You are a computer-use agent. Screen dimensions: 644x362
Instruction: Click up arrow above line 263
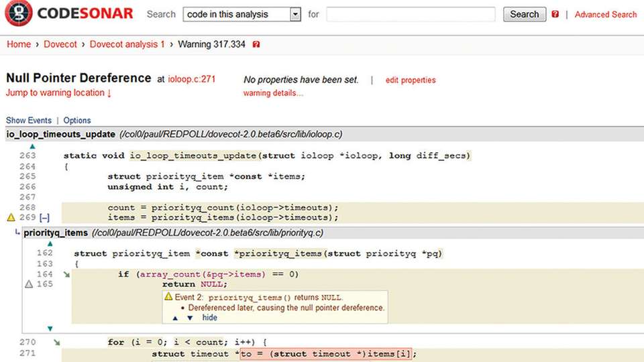click(x=32, y=146)
